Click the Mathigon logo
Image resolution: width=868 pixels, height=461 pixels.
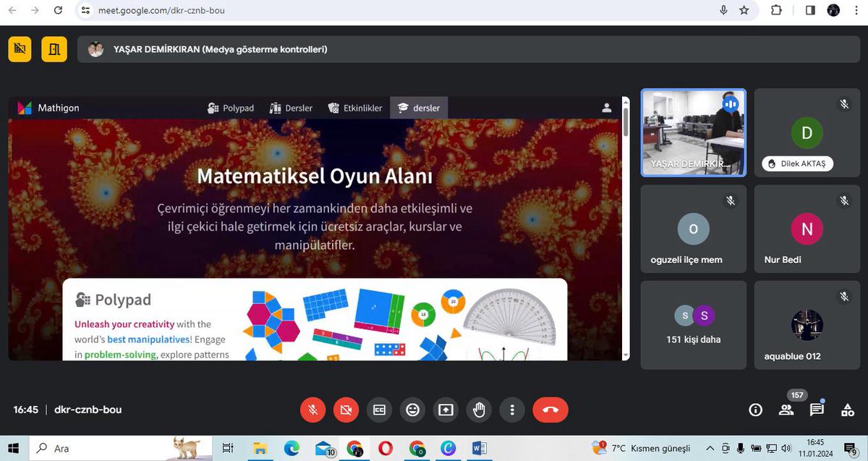48,108
